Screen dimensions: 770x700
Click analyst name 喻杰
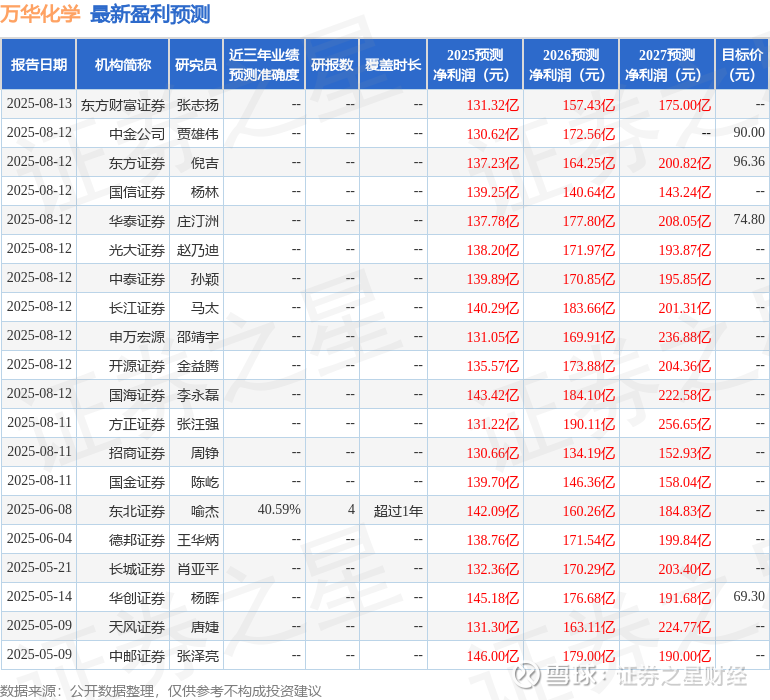pos(205,511)
